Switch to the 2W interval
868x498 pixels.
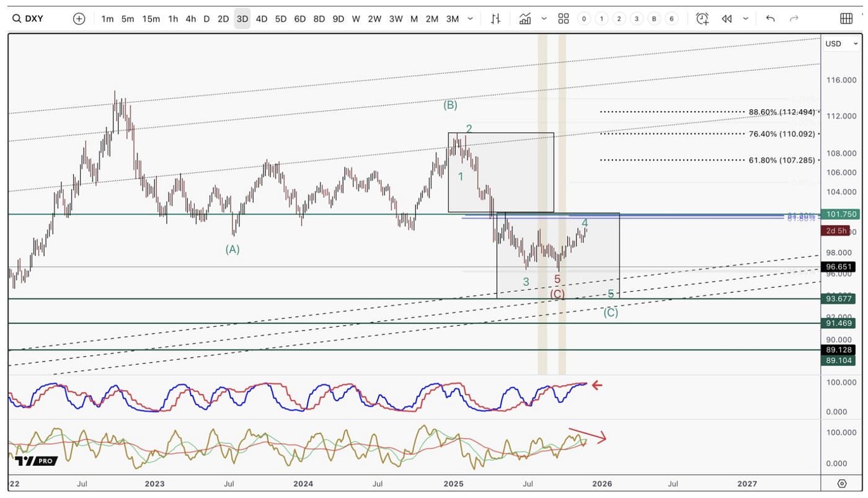click(x=374, y=19)
